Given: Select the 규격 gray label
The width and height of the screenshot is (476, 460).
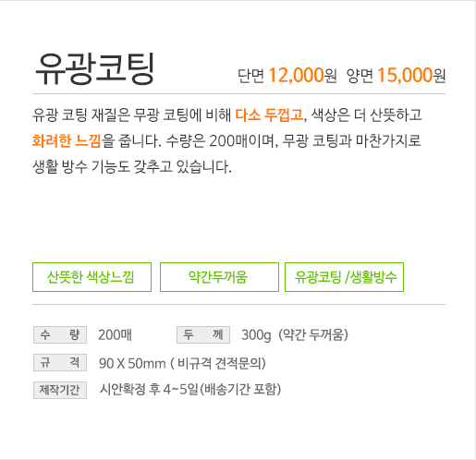Looking at the screenshot, I should (60, 362).
